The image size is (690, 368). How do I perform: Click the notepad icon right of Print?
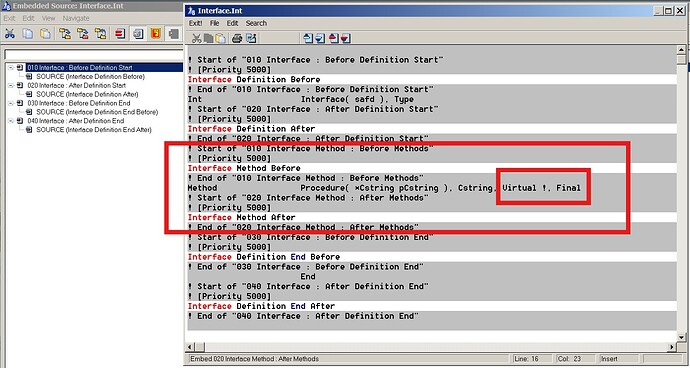pos(251,39)
